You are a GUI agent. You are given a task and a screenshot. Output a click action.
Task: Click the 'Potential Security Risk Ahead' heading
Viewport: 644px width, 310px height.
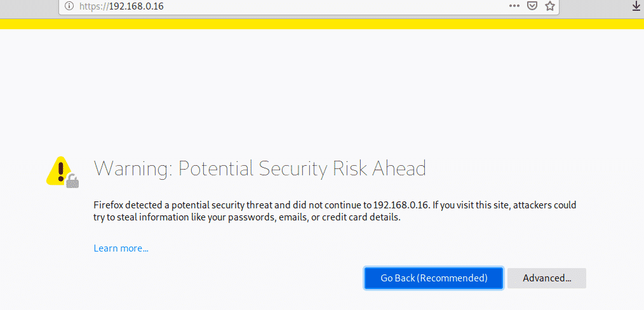click(x=302, y=168)
